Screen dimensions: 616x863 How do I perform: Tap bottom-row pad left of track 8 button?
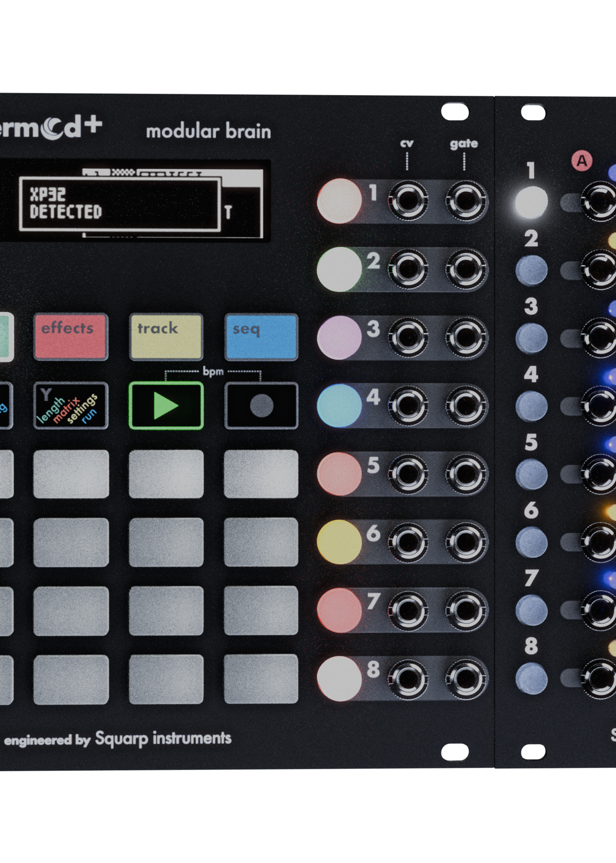tap(261, 679)
